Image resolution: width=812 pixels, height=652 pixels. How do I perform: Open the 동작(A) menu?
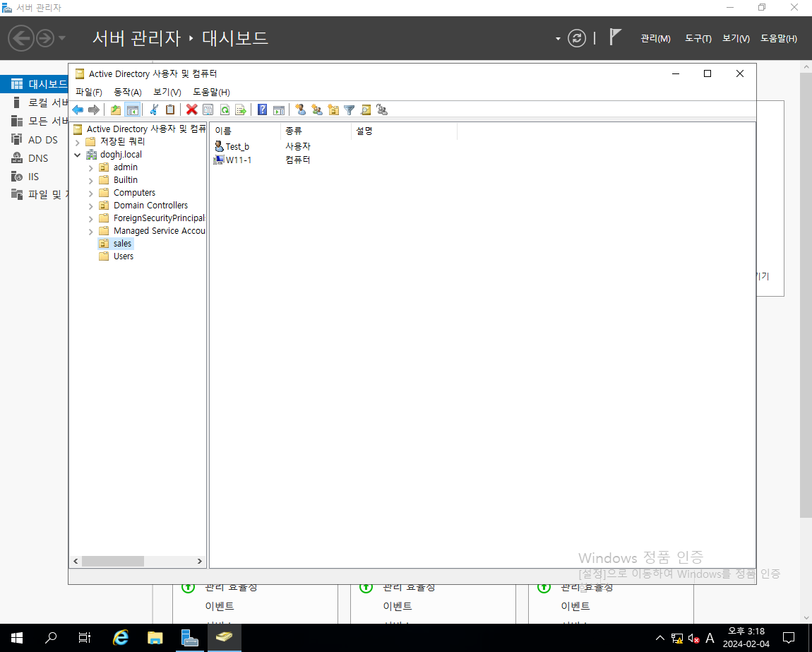127,93
